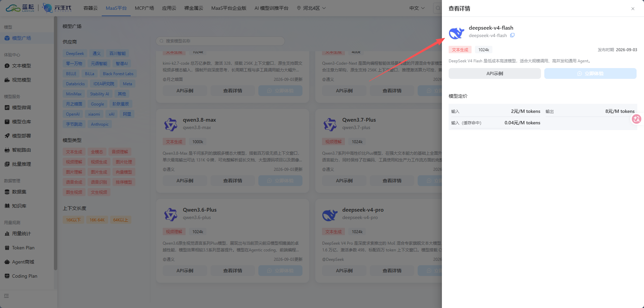Filter by OpenAI provider
Viewport: 644px width, 308px height.
point(73,114)
